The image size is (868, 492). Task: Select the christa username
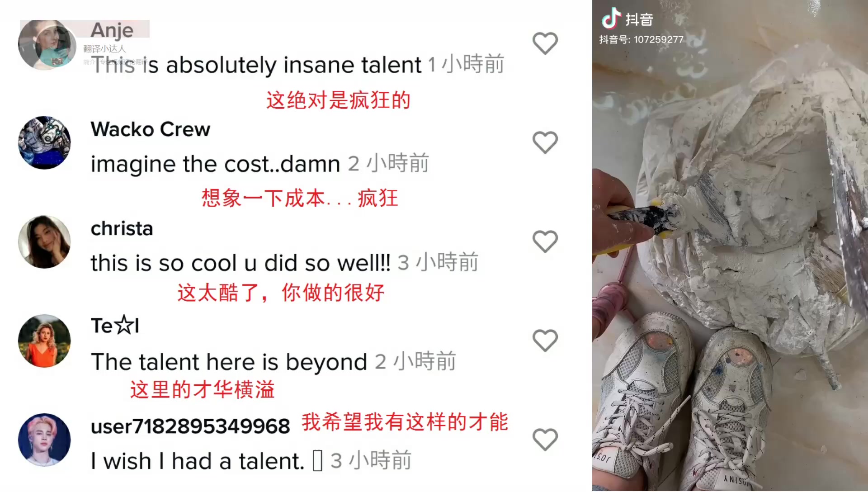click(x=122, y=229)
